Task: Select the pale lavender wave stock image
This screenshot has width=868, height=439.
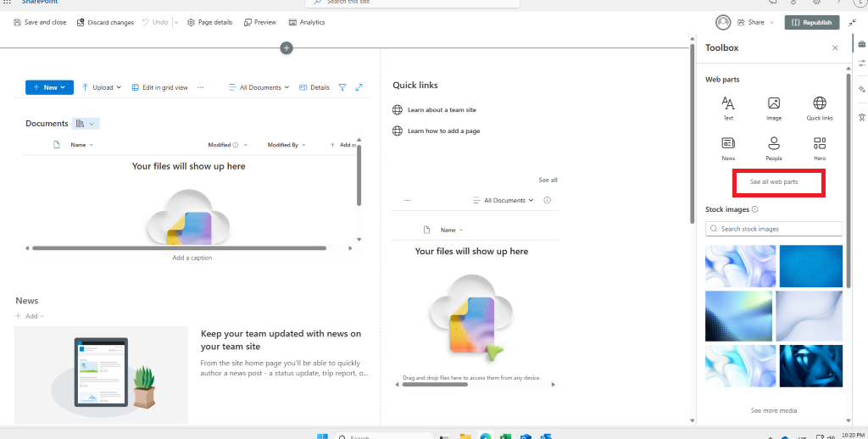Action: 809,316
